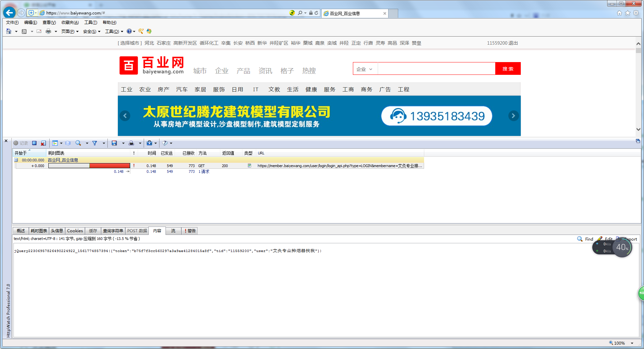Screen dimensions: 644x349
Task: Open the 收藏夹(A) menu
Action: (x=70, y=22)
